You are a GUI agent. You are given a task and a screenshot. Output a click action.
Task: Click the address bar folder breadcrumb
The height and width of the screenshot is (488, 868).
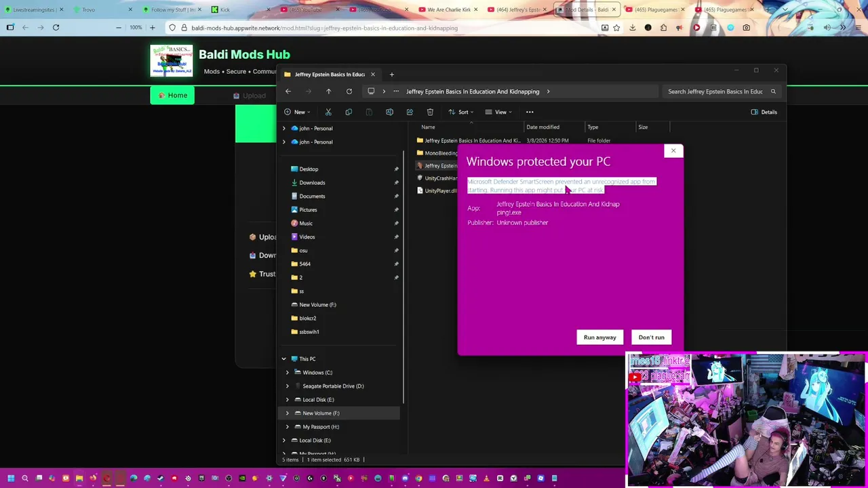(x=473, y=91)
